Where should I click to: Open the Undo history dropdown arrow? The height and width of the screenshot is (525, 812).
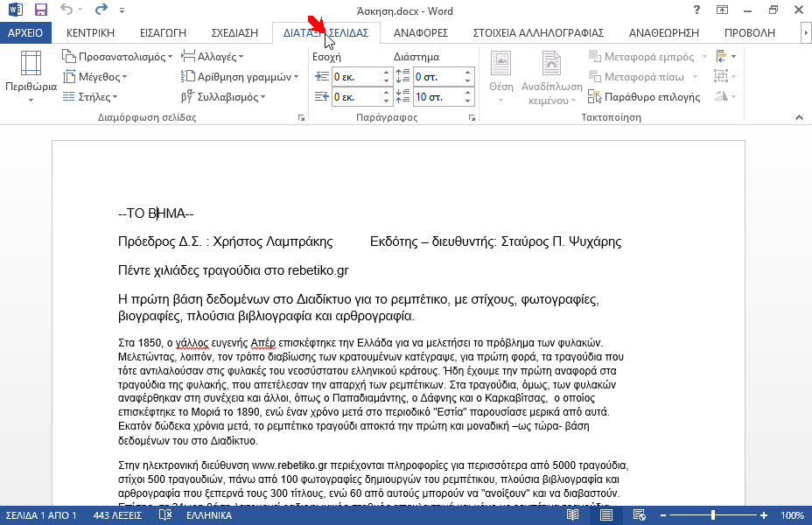[x=80, y=10]
